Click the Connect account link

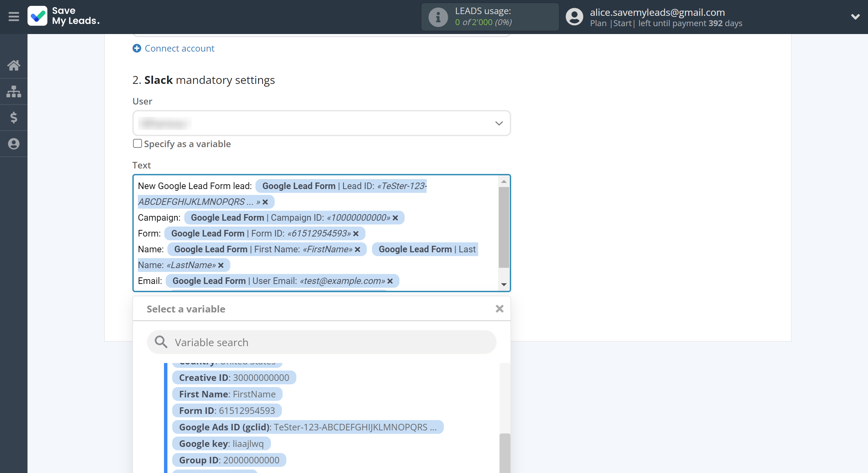point(179,48)
